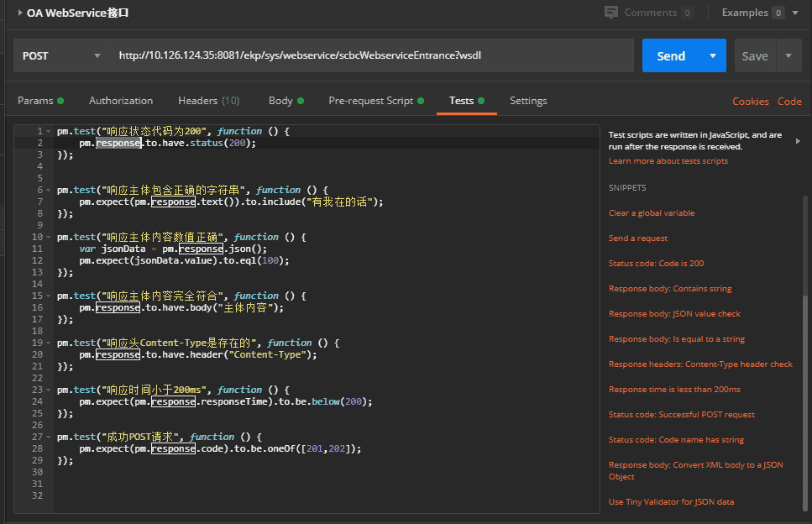Open the Send button dropdown arrow

tap(713, 55)
